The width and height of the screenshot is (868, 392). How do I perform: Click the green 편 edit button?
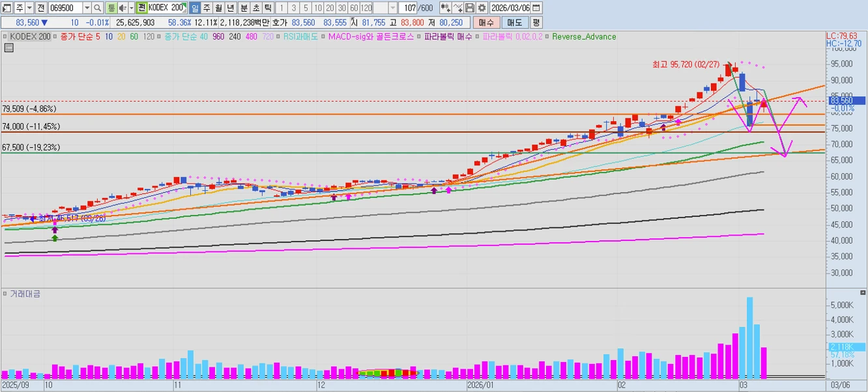pyautogui.click(x=141, y=8)
